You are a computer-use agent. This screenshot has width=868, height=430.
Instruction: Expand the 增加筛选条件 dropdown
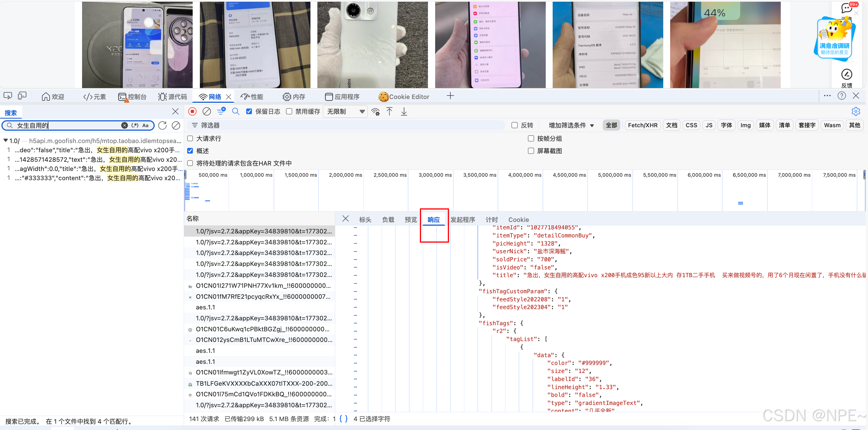click(571, 125)
